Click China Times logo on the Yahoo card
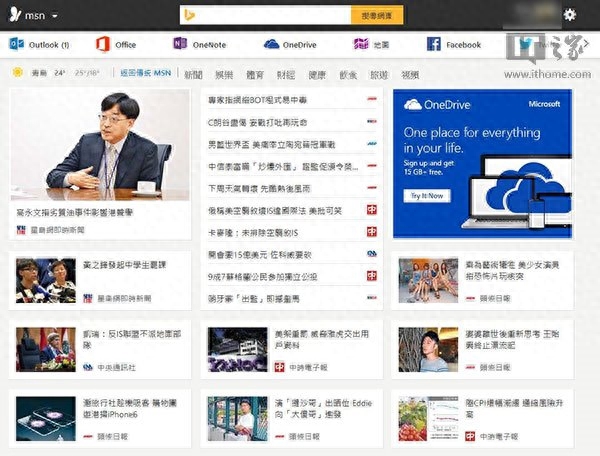 [279, 367]
